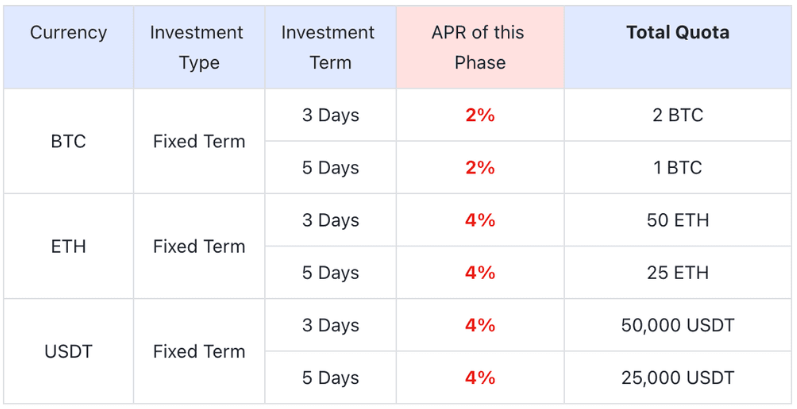The height and width of the screenshot is (409, 797).
Task: Select the 25,000 USDT quota cell
Action: 677,378
